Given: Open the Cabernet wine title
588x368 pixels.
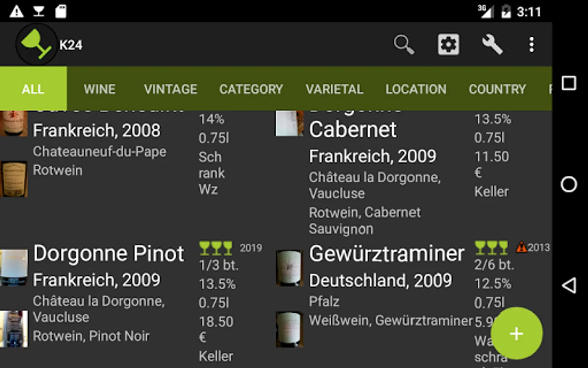Looking at the screenshot, I should coord(352,130).
